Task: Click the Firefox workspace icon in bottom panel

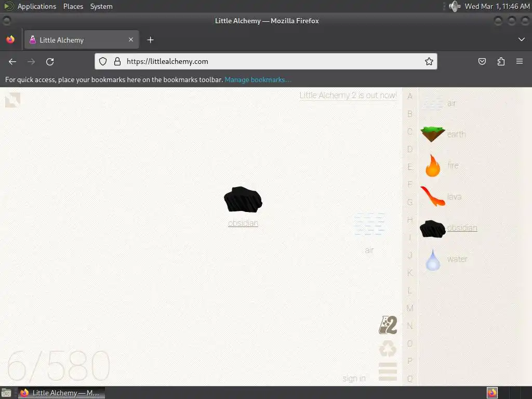Action: [492, 393]
